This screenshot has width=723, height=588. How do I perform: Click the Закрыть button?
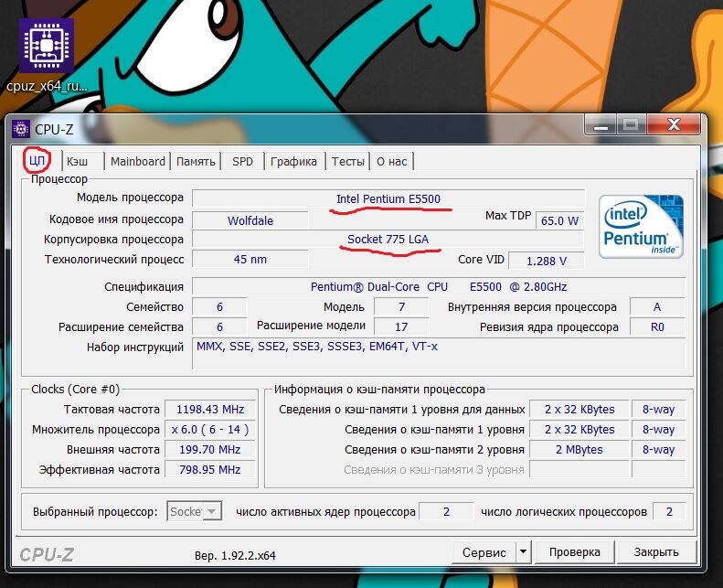[656, 551]
